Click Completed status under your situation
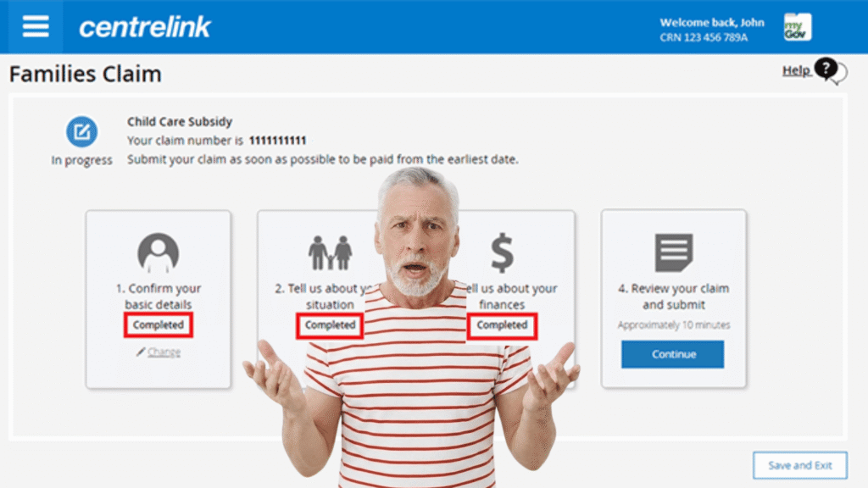868x488 pixels. point(330,324)
